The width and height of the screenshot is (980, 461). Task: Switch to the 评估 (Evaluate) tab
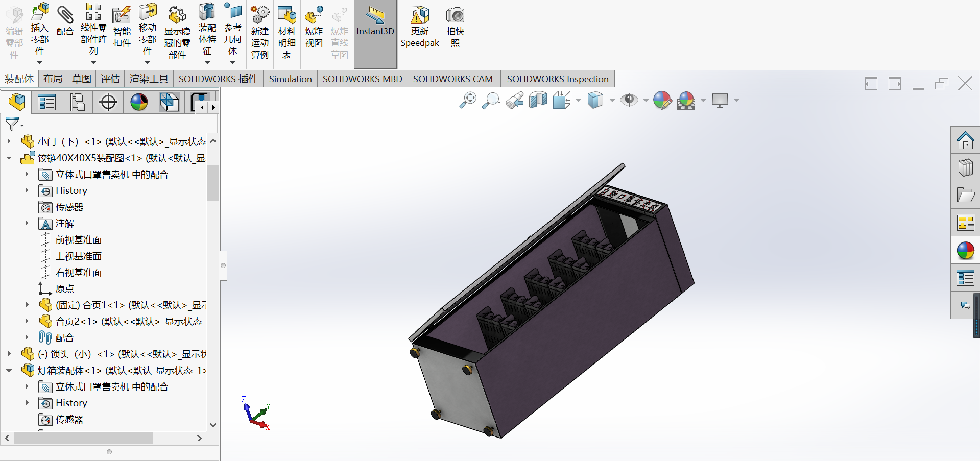pos(110,79)
